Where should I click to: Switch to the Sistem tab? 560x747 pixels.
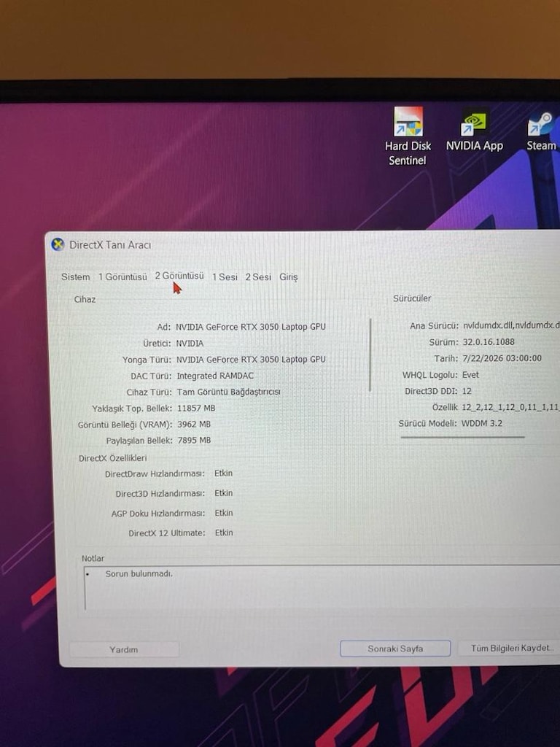click(x=75, y=276)
